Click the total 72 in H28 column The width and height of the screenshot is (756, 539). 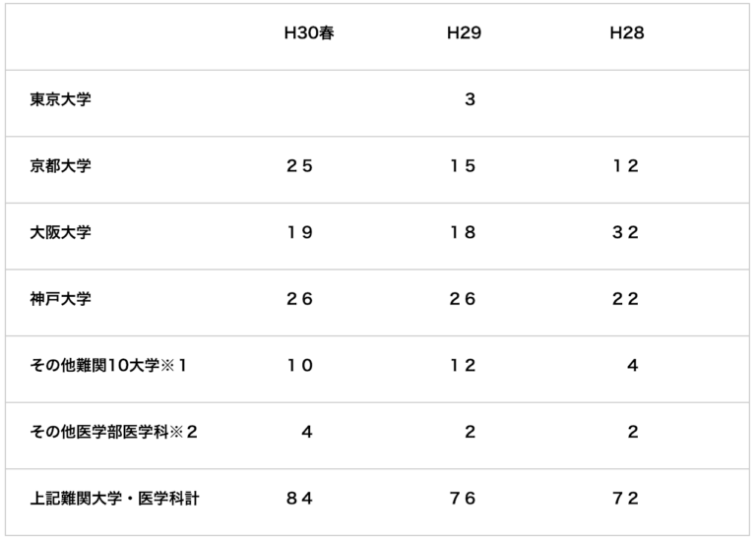point(625,498)
